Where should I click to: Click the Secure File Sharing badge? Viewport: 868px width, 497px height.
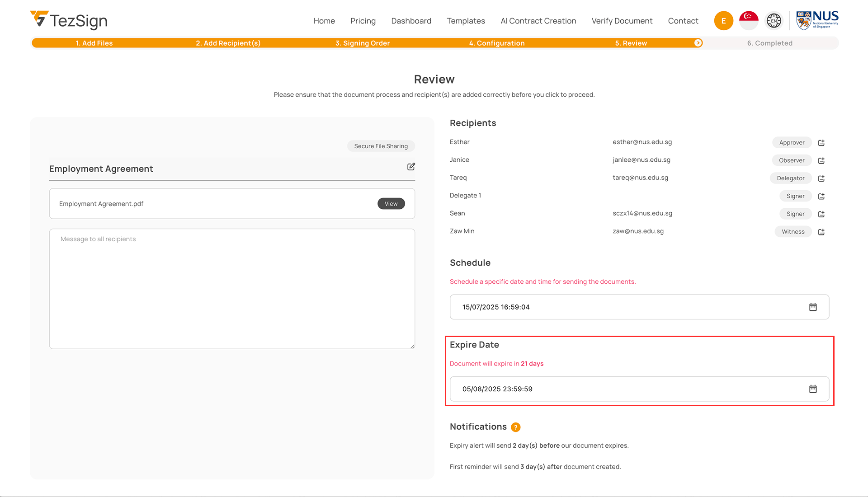point(381,146)
